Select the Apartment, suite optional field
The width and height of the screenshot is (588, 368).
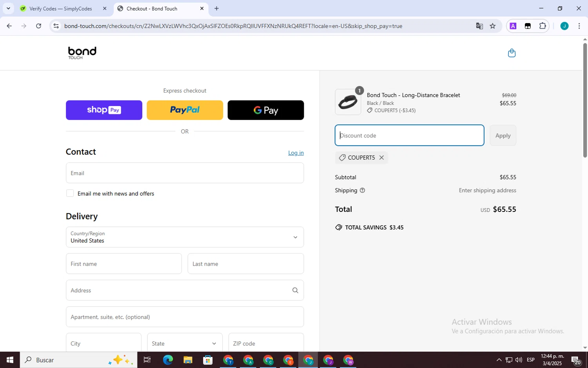pos(185,317)
